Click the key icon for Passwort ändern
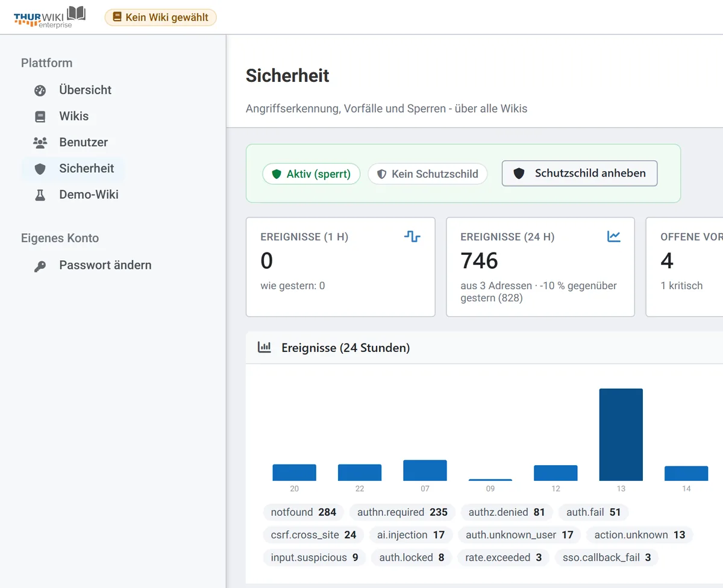Viewport: 723px width, 588px height. pyautogui.click(x=40, y=266)
